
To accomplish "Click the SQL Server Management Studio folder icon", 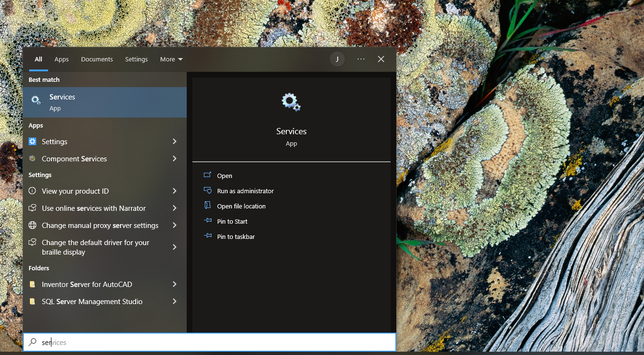I will 32,301.
